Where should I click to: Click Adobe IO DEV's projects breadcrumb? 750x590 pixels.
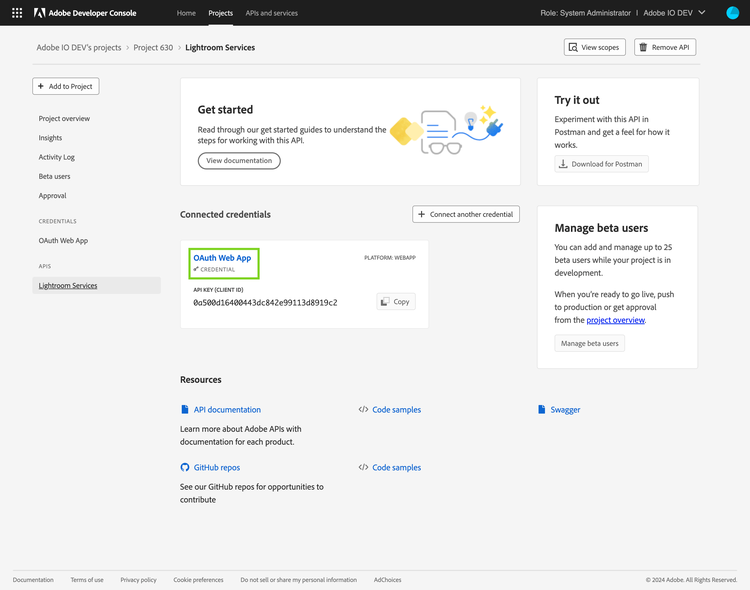(x=79, y=47)
